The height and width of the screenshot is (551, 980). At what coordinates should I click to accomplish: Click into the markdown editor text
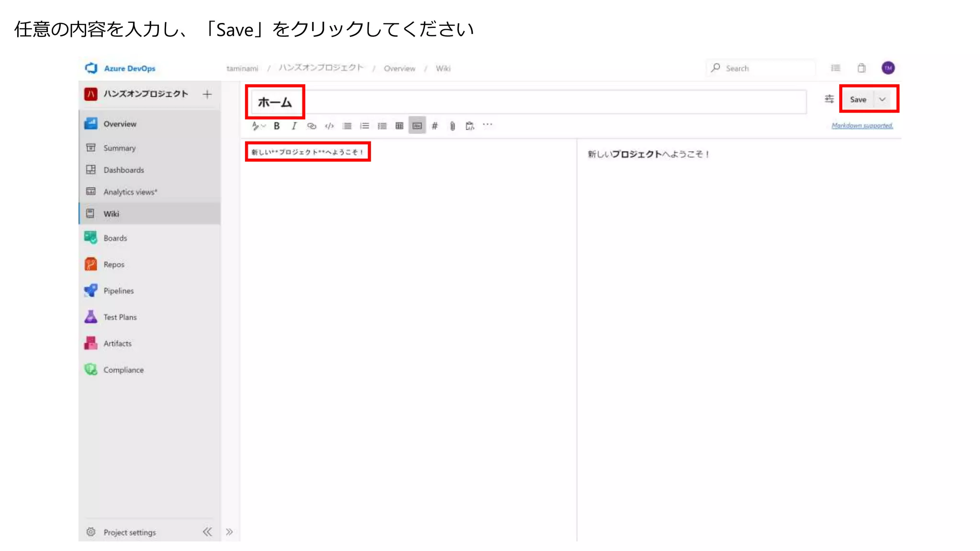coord(308,152)
